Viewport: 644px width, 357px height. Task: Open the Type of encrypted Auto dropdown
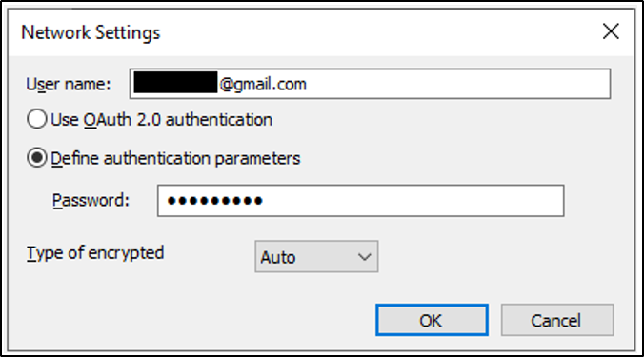[316, 257]
